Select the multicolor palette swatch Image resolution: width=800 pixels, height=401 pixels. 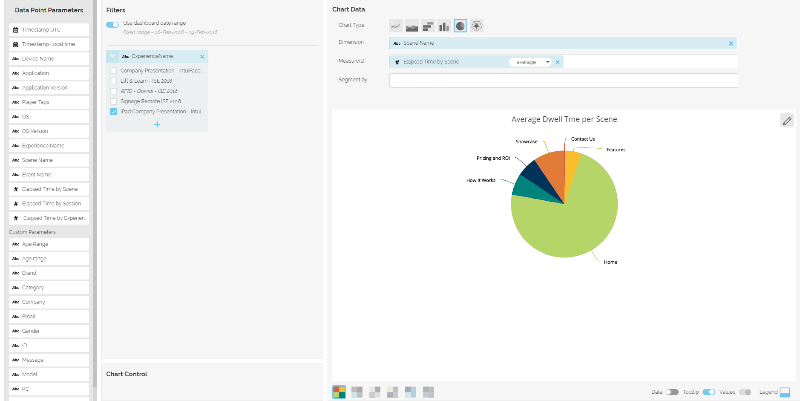click(339, 392)
